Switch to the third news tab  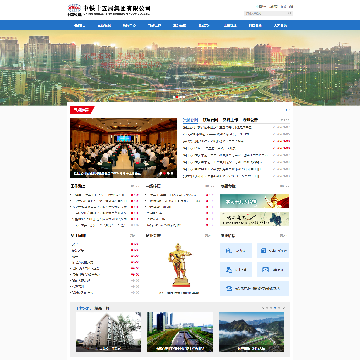[230, 120]
